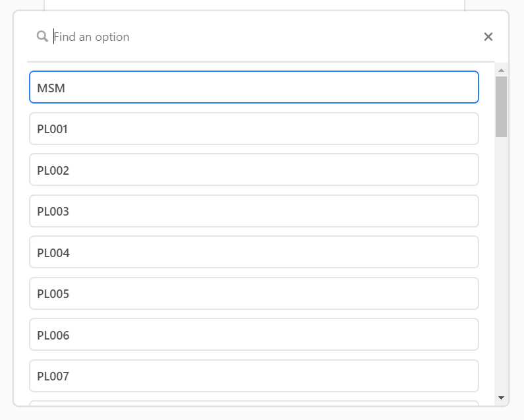Image resolution: width=524 pixels, height=420 pixels.
Task: Click the form field behind the picker
Action: (254, 5)
